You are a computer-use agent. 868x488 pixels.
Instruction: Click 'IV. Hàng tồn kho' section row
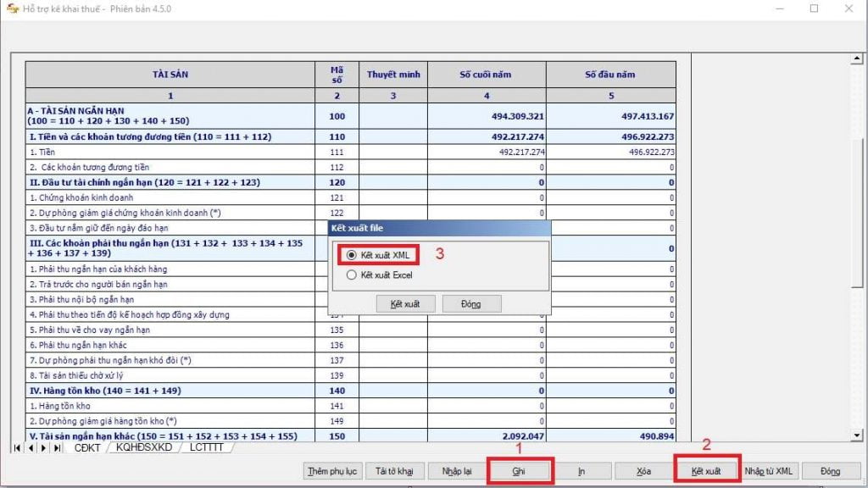170,391
